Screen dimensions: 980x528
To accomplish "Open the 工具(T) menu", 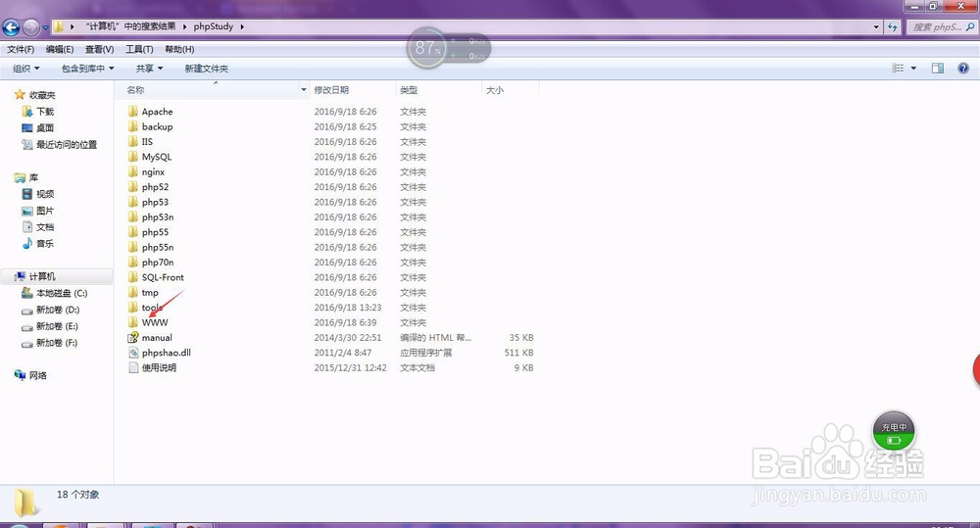I will (x=139, y=49).
